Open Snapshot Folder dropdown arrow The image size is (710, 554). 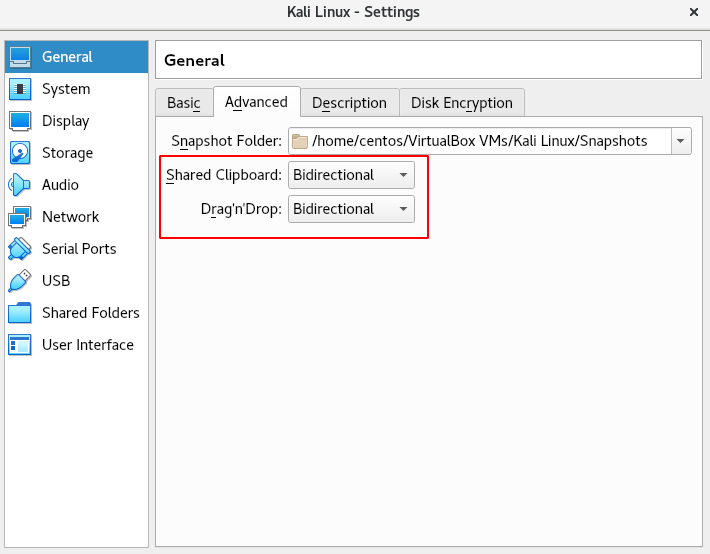[681, 141]
